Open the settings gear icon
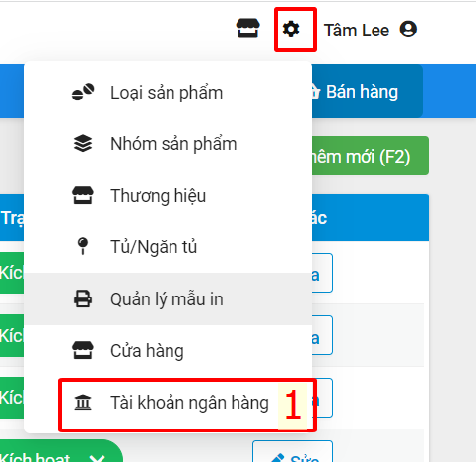The height and width of the screenshot is (462, 476). (291, 30)
